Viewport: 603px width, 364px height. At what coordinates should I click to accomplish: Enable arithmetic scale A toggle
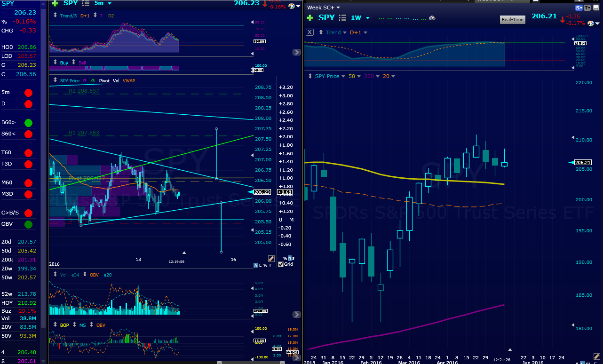[256, 265]
